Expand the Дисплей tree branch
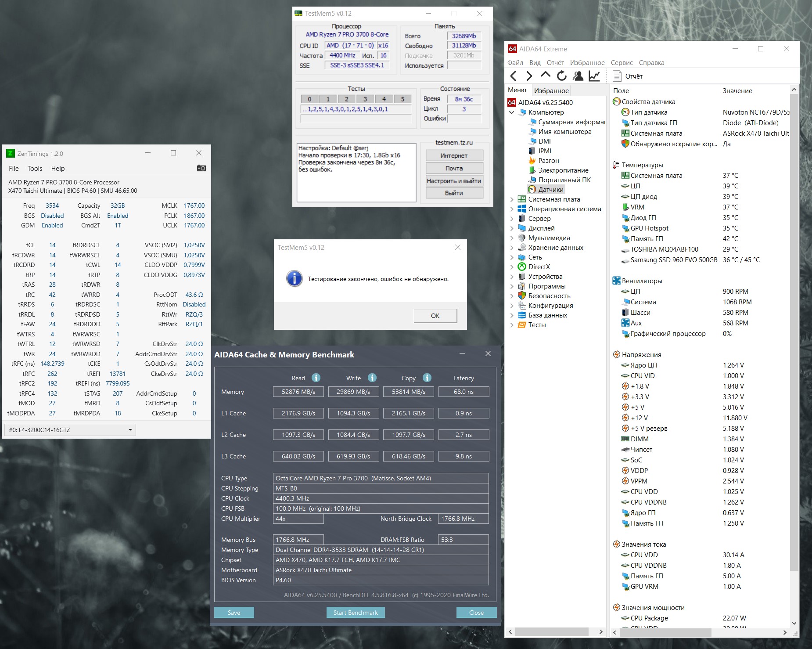The image size is (812, 649). click(x=511, y=228)
